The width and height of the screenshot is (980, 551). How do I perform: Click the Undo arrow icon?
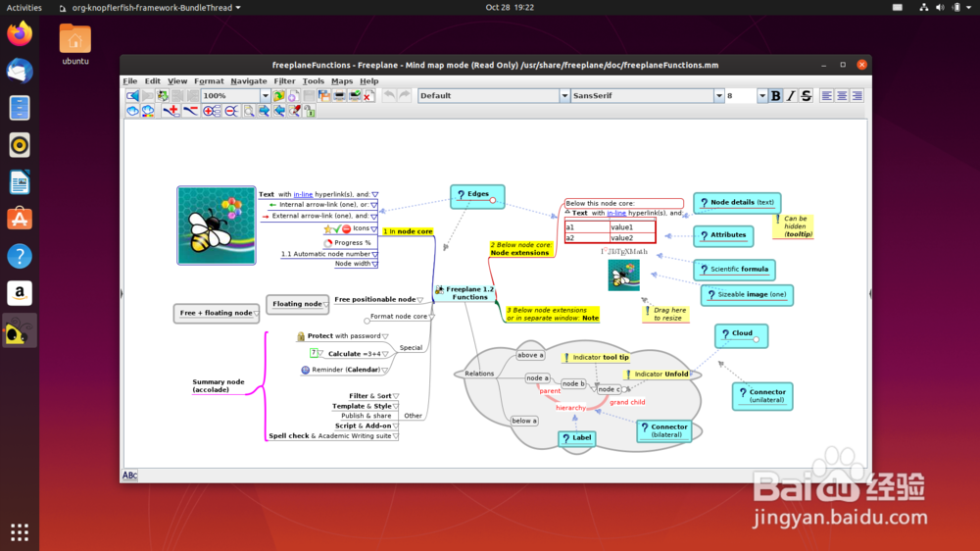(x=389, y=96)
